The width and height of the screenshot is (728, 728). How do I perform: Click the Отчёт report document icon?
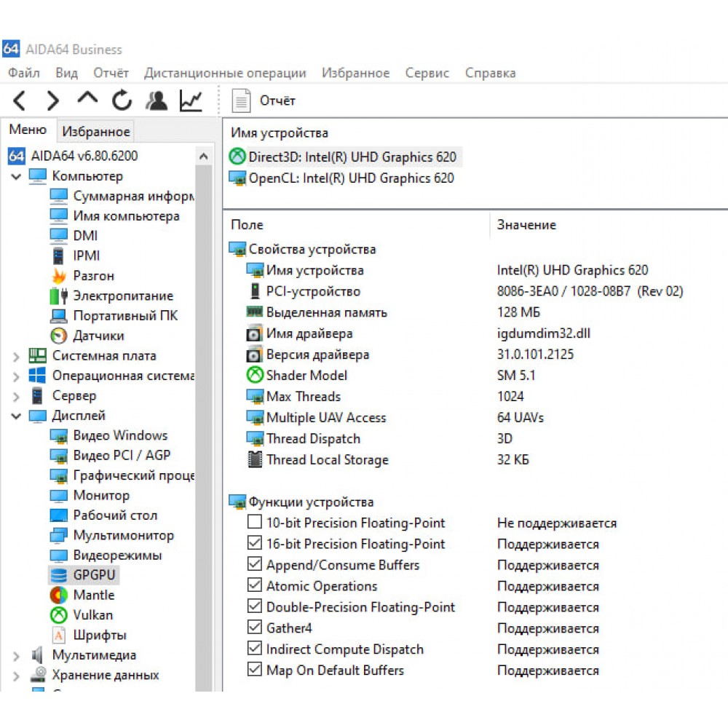[x=241, y=100]
